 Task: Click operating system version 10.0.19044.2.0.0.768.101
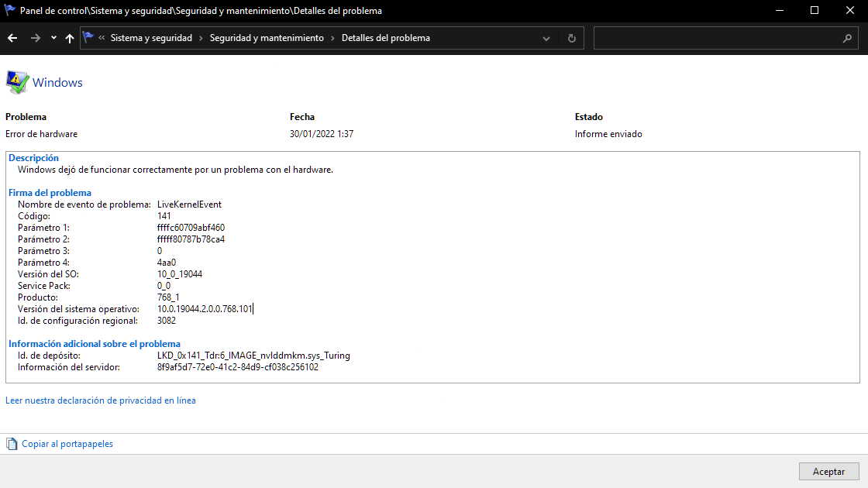click(205, 309)
